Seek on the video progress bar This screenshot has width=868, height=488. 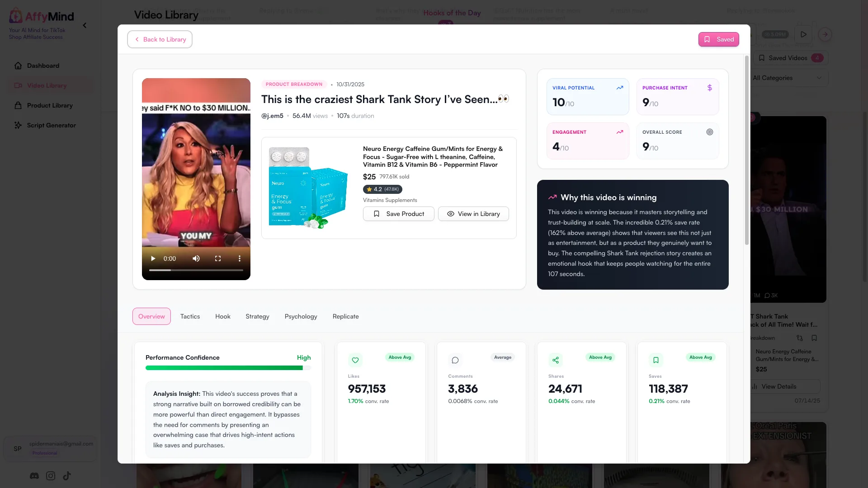(196, 270)
